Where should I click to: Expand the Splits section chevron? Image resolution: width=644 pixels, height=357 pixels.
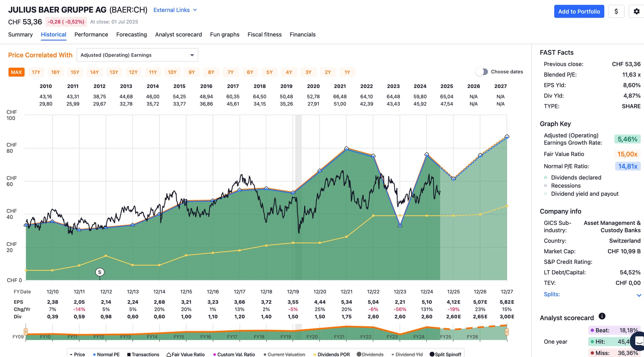tap(639, 295)
